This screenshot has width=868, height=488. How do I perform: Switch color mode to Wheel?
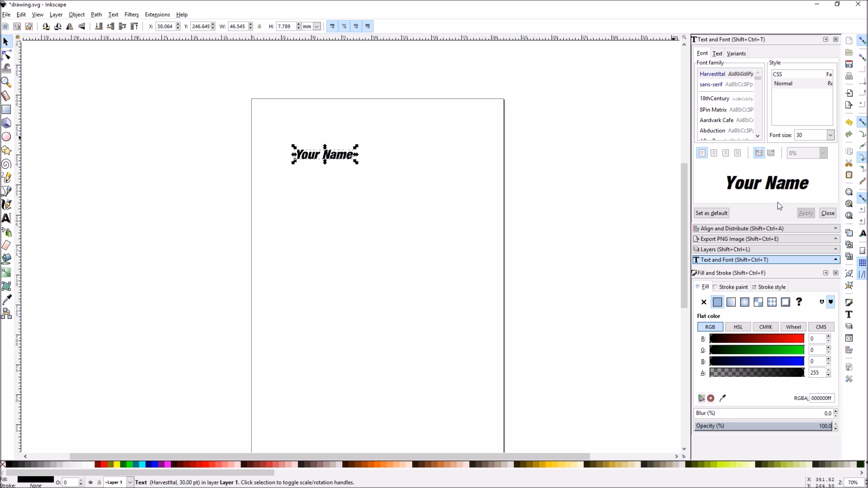(x=793, y=327)
